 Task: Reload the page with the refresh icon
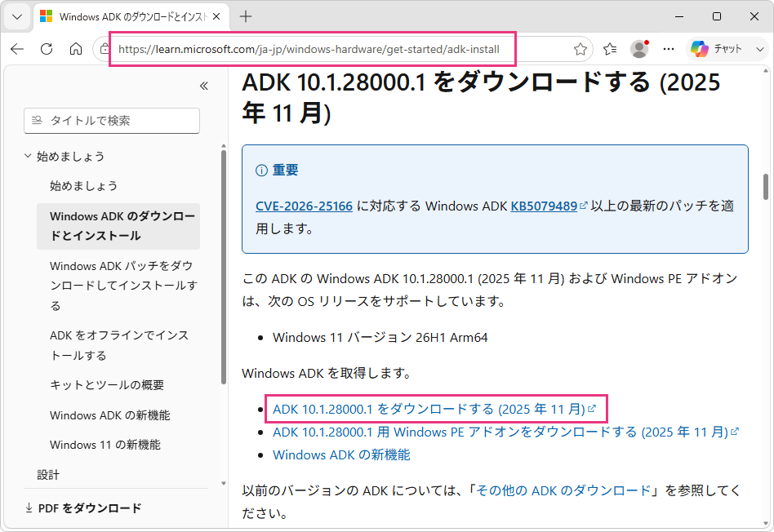(x=47, y=49)
